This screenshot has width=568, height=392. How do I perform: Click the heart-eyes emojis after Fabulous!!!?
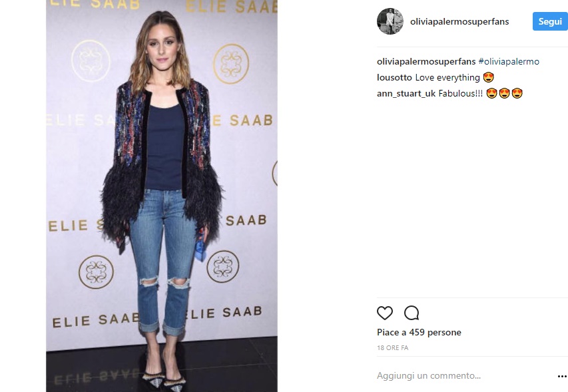tap(505, 93)
